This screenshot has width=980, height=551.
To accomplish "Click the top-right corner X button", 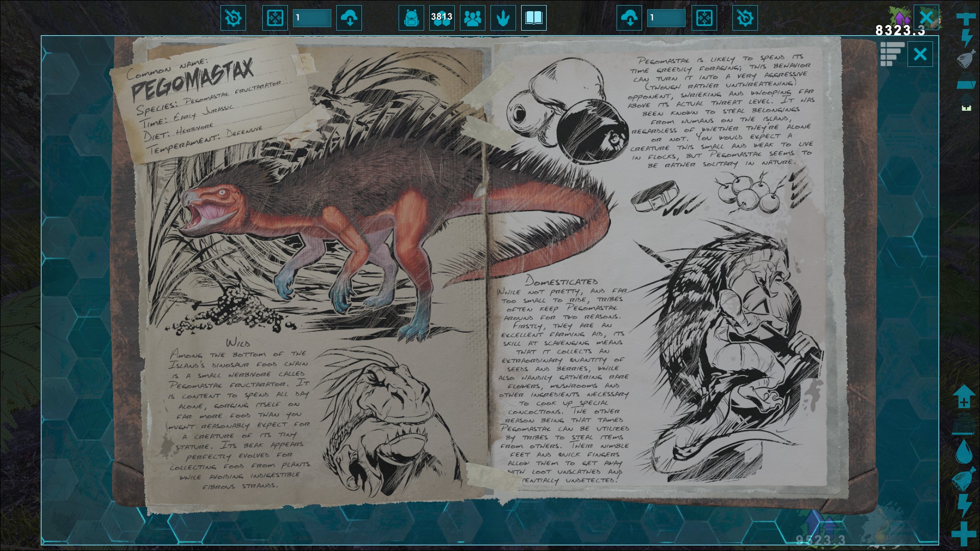I will tap(926, 17).
